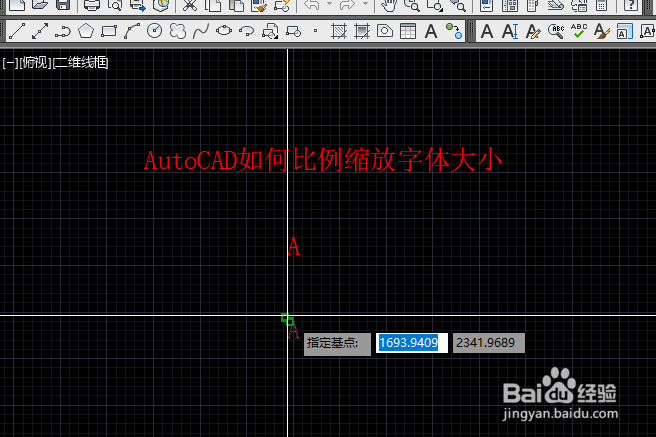The height and width of the screenshot is (437, 656).
Task: Click Multiline Text in text toolbar
Action: tap(487, 31)
